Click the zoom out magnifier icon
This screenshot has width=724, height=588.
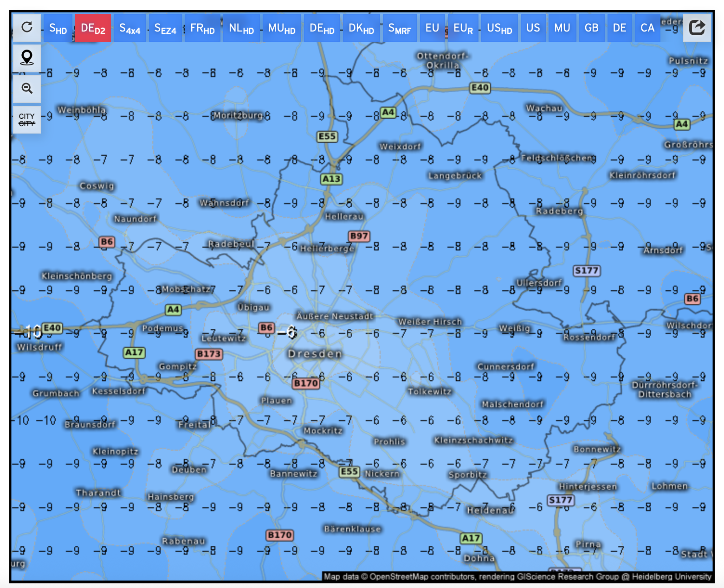tap(27, 89)
